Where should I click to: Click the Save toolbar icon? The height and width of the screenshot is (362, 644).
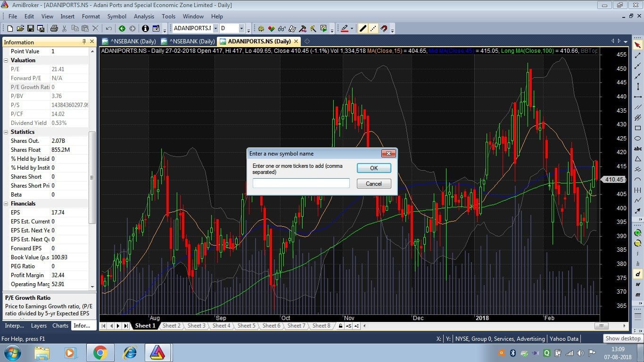point(30,29)
